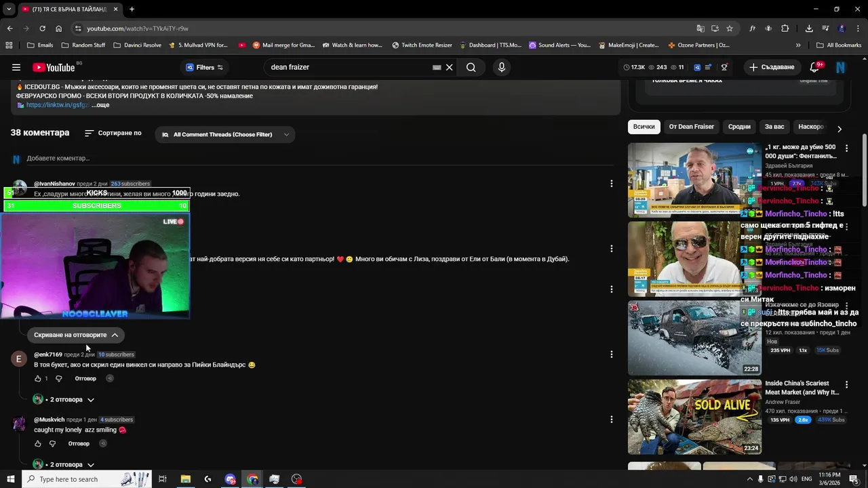Open @IvanNishanov channel link
The height and width of the screenshot is (488, 868).
coord(54,184)
